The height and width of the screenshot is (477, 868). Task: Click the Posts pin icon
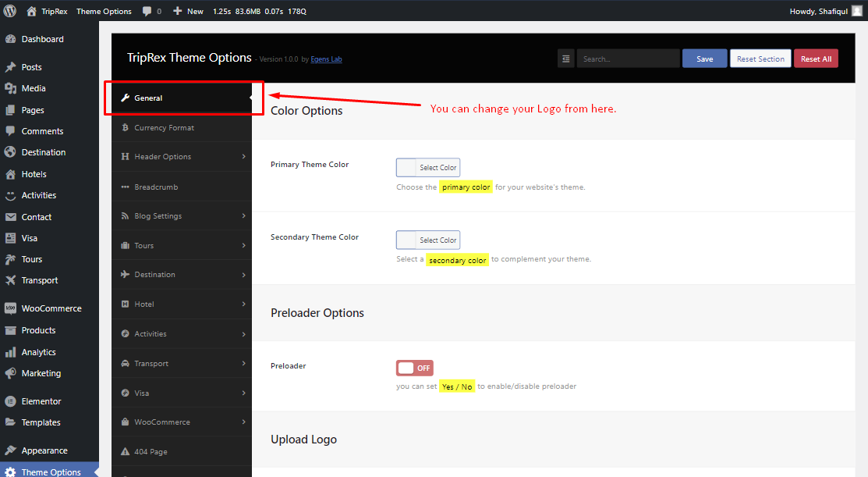(10, 67)
